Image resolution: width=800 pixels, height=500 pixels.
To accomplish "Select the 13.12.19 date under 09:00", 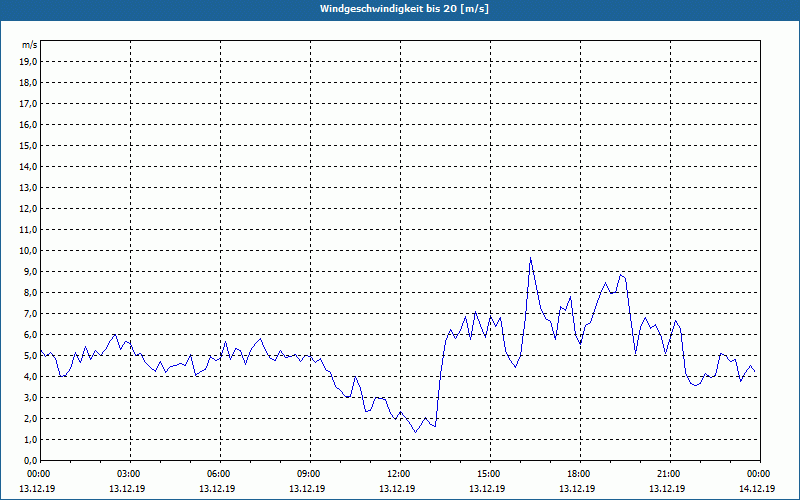I will coord(307,488).
